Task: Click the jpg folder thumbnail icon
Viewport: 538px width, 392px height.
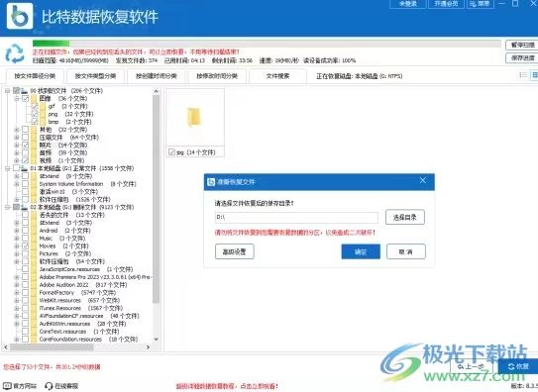Action: tap(194, 117)
